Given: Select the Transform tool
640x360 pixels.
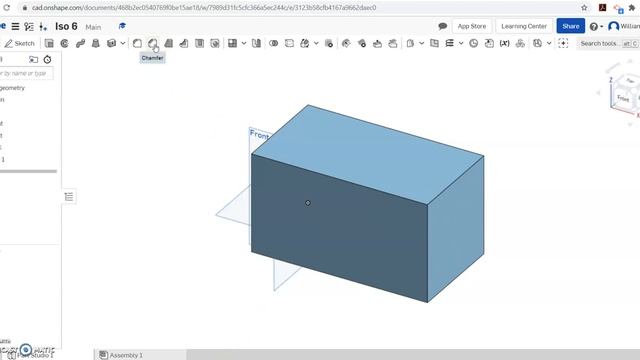Looking at the screenshot, I should pos(304,43).
